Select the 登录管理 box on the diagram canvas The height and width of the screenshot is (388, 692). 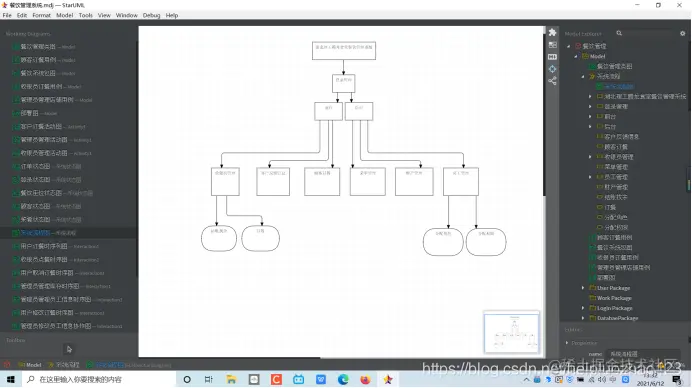tap(343, 83)
